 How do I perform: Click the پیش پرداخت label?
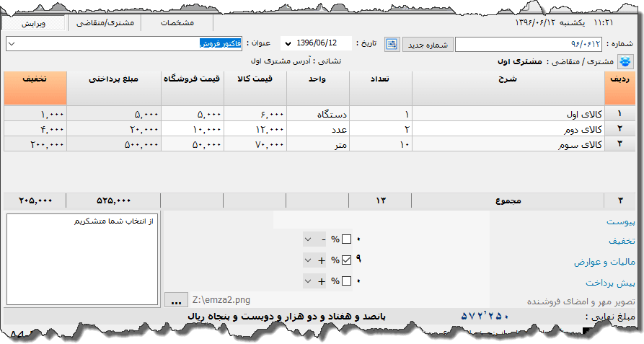click(x=610, y=283)
